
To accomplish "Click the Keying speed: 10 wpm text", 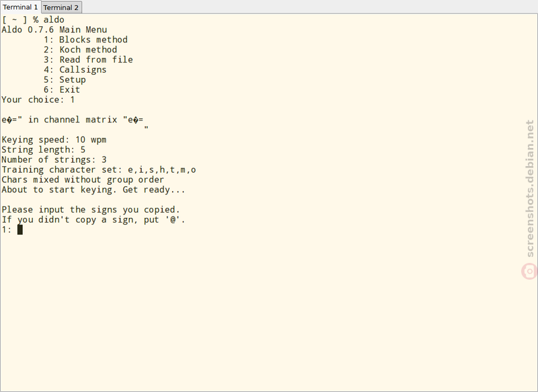I will click(x=54, y=140).
